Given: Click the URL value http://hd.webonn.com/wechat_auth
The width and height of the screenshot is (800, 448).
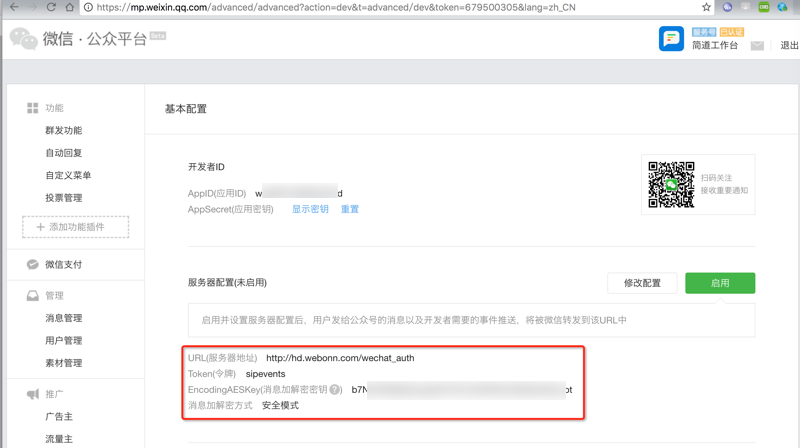Looking at the screenshot, I should click(340, 358).
